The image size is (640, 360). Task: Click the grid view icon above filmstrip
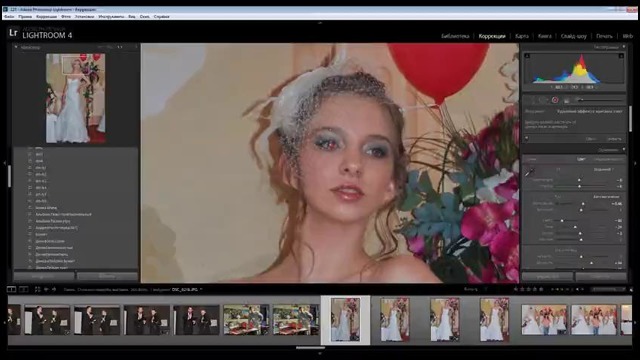pos(38,289)
